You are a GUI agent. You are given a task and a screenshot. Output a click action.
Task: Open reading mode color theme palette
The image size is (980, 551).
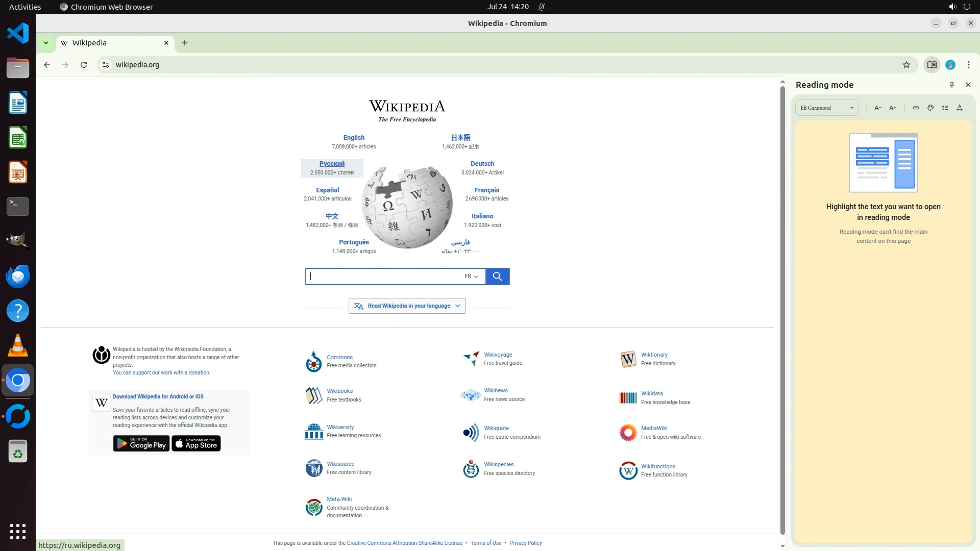[x=930, y=108]
